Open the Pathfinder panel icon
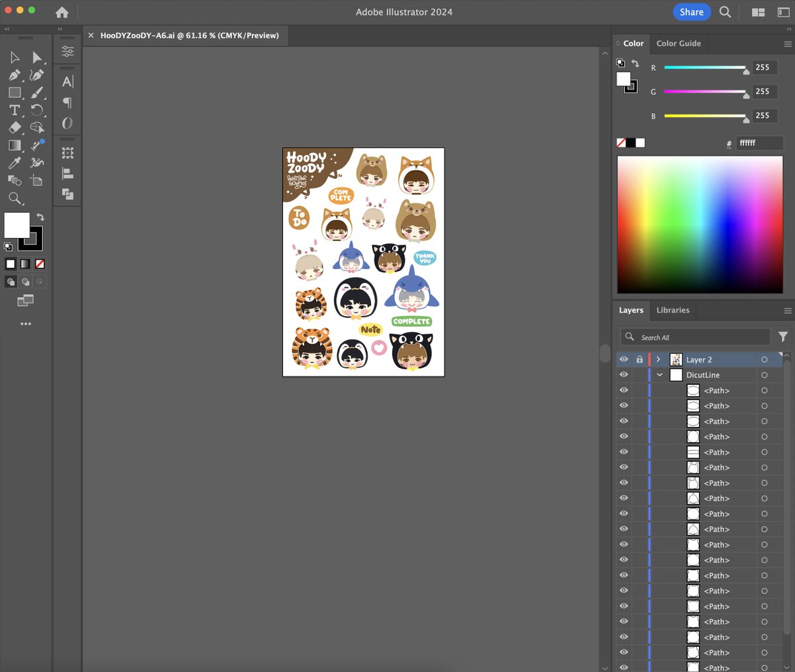 (x=68, y=194)
